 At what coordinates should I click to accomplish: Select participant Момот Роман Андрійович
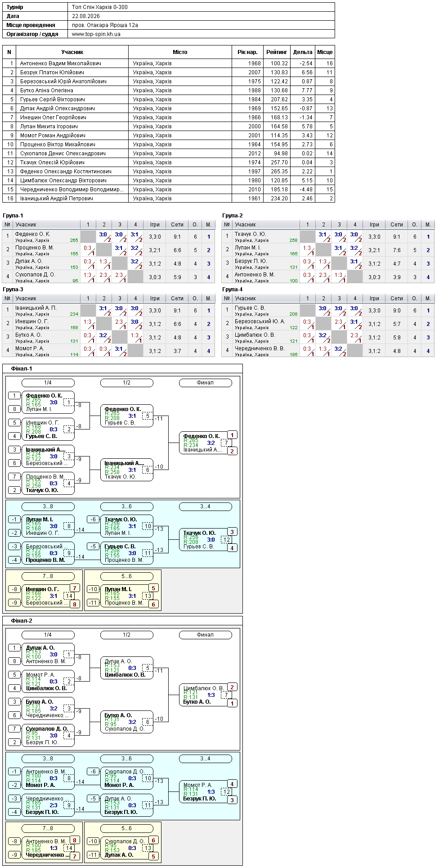(53, 136)
